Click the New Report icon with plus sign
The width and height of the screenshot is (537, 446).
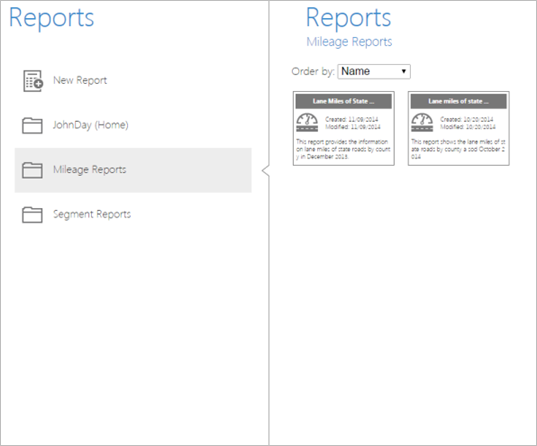point(33,81)
